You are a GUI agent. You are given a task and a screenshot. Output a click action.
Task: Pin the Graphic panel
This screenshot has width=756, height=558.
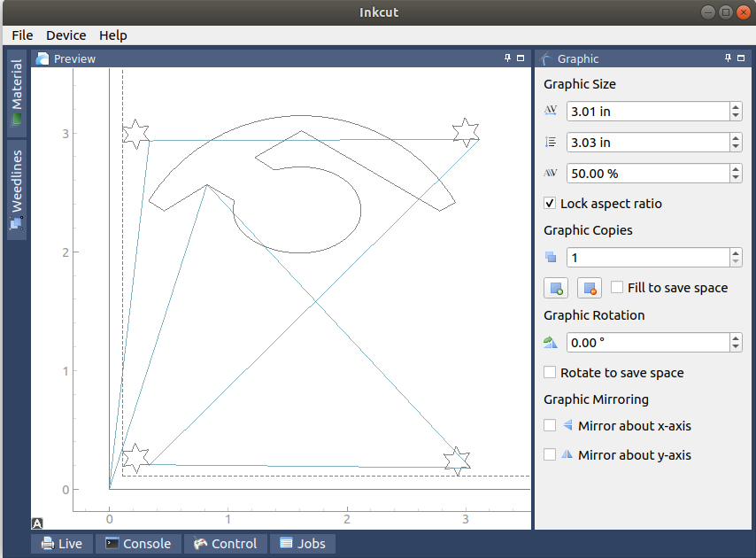pyautogui.click(x=728, y=58)
